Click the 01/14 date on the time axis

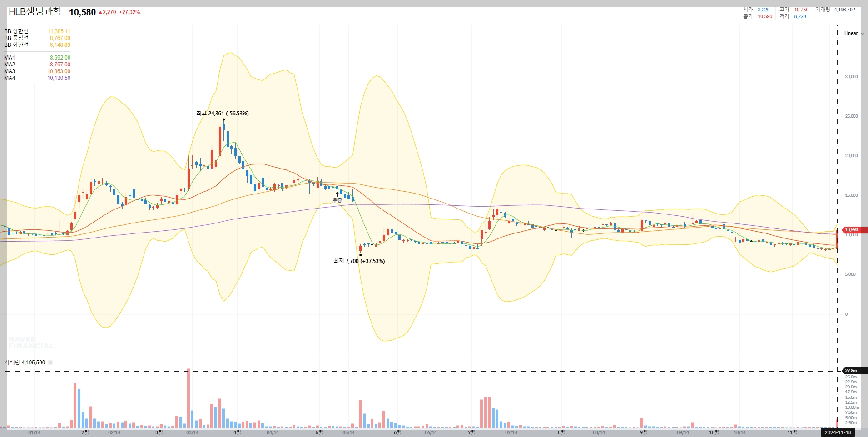point(34,432)
